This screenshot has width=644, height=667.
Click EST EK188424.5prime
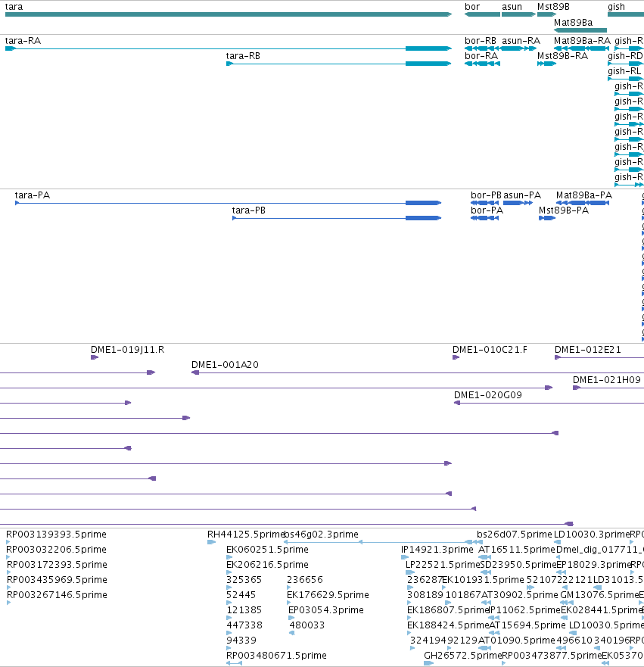tap(409, 633)
